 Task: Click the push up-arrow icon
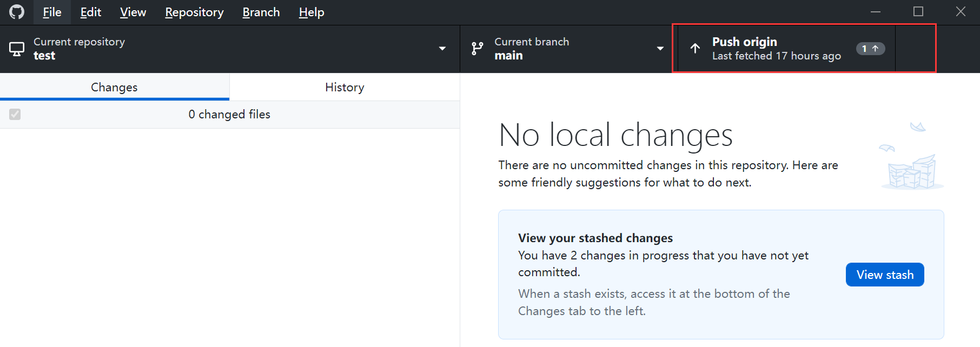click(695, 49)
